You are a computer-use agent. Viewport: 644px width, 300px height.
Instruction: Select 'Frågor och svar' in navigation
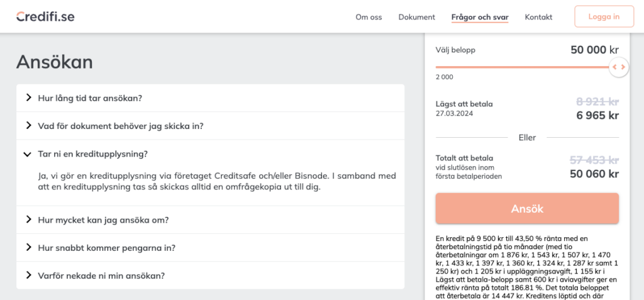(480, 17)
